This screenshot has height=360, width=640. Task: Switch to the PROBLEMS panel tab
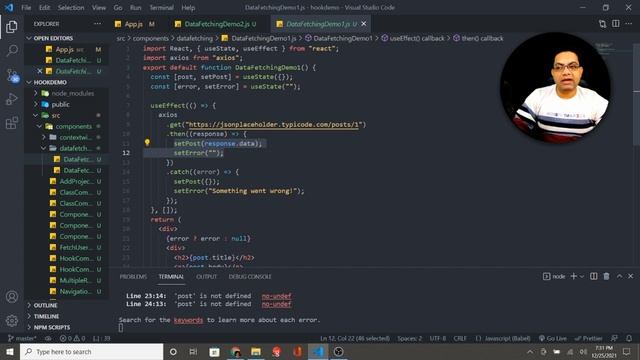tap(133, 276)
